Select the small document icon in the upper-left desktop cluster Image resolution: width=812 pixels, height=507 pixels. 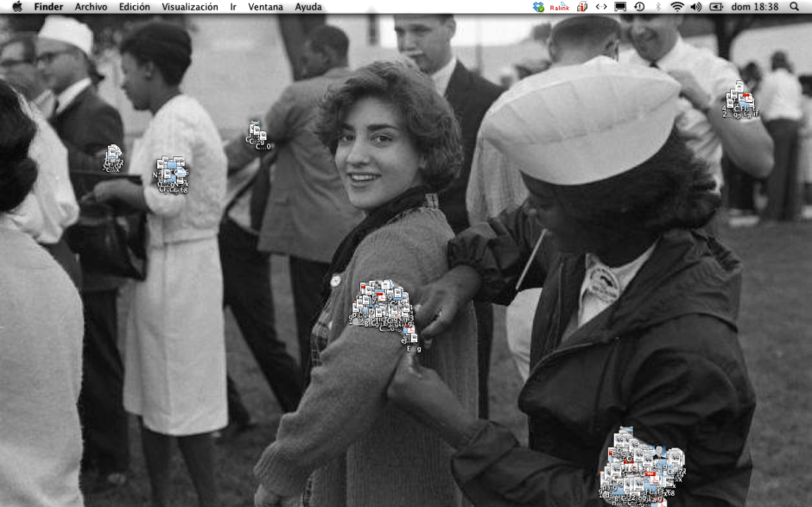click(x=111, y=151)
